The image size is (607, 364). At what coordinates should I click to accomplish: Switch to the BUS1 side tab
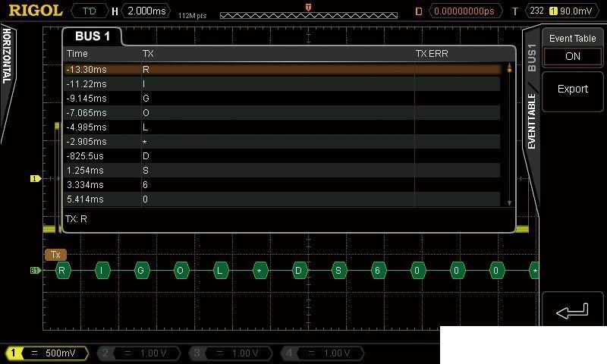(x=532, y=58)
